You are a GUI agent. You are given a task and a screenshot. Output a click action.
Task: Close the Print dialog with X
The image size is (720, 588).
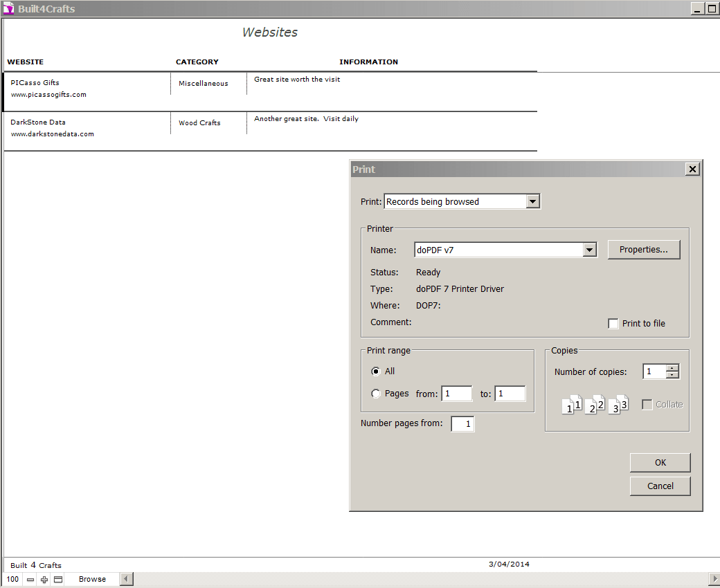pos(692,169)
